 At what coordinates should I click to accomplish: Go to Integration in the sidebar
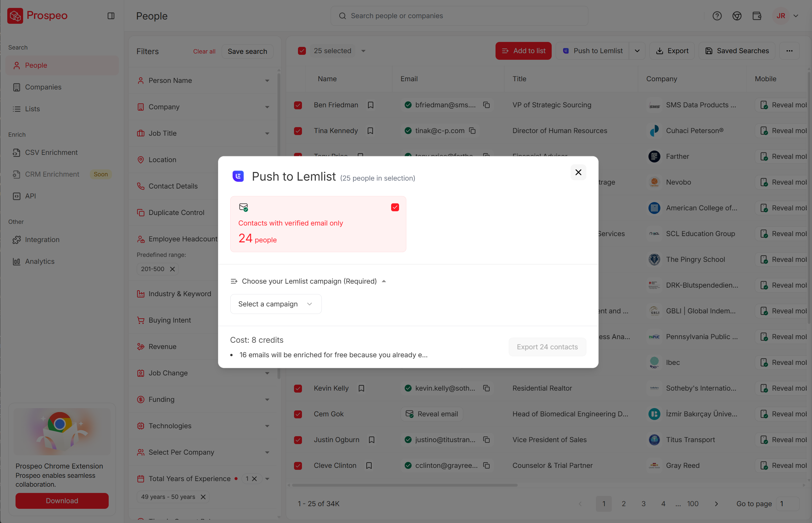[42, 239]
